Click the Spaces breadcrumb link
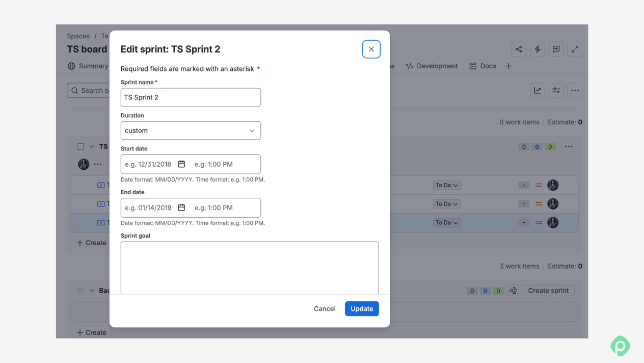Screen dimensions: 644x363 click(78, 36)
